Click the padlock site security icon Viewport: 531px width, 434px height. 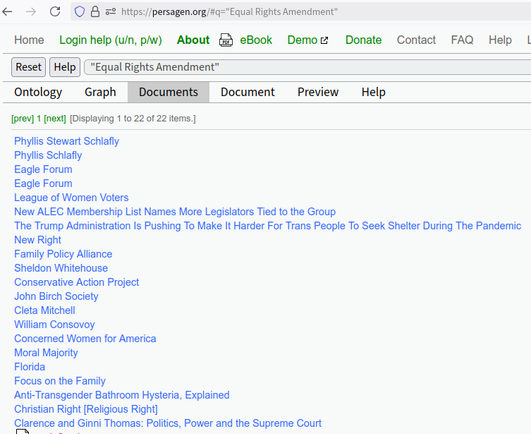pyautogui.click(x=95, y=12)
